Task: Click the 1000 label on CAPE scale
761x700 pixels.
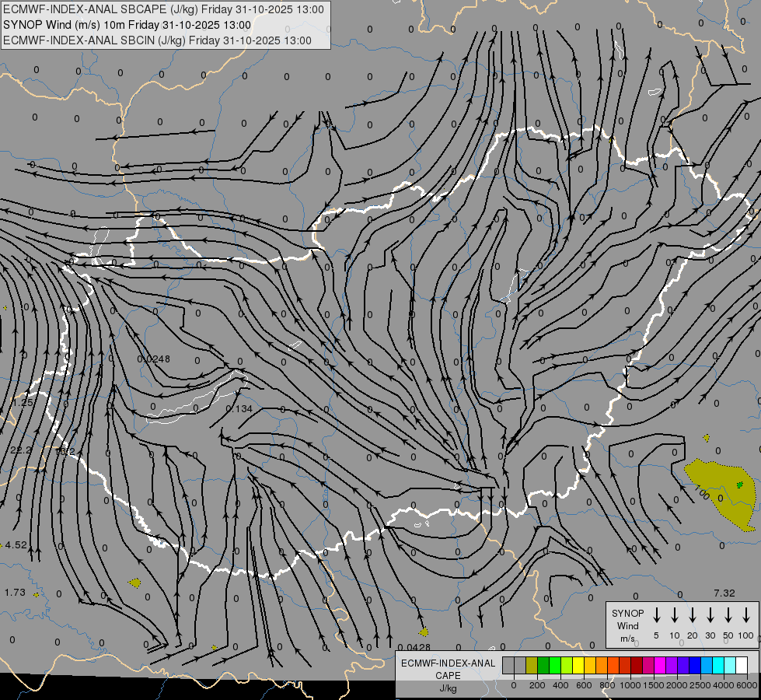Action: [x=630, y=685]
